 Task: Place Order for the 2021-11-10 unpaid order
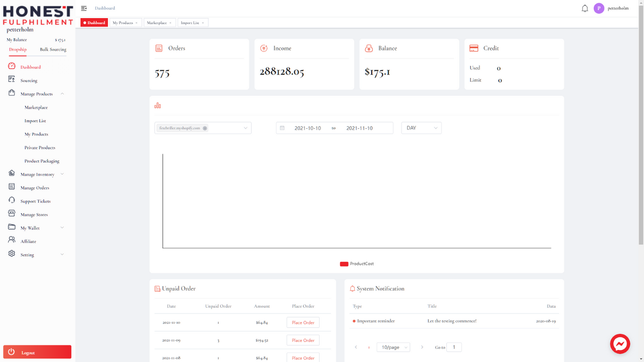point(303,322)
